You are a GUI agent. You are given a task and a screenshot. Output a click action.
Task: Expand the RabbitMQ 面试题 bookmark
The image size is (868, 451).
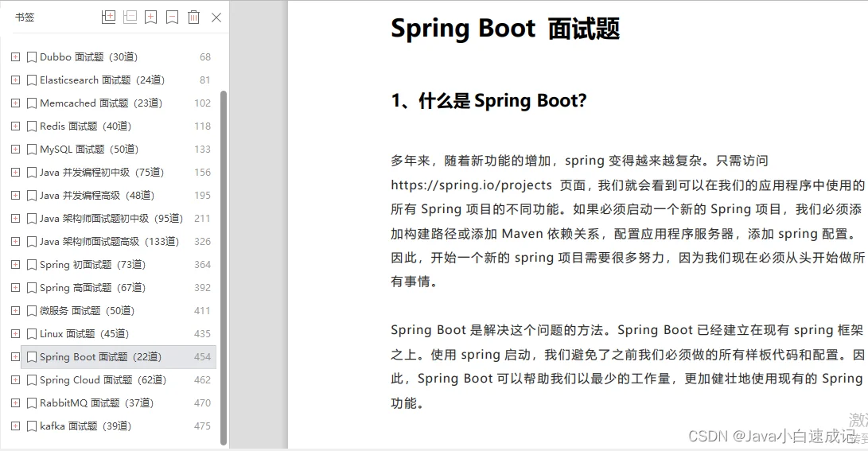(15, 402)
